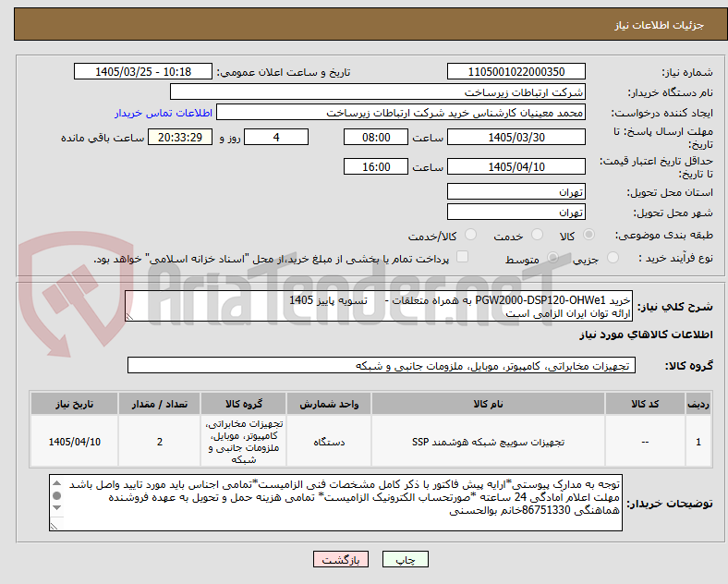Click the اطلاعات کالاهای مورد نیاز heading
The image size is (728, 584).
click(x=646, y=335)
